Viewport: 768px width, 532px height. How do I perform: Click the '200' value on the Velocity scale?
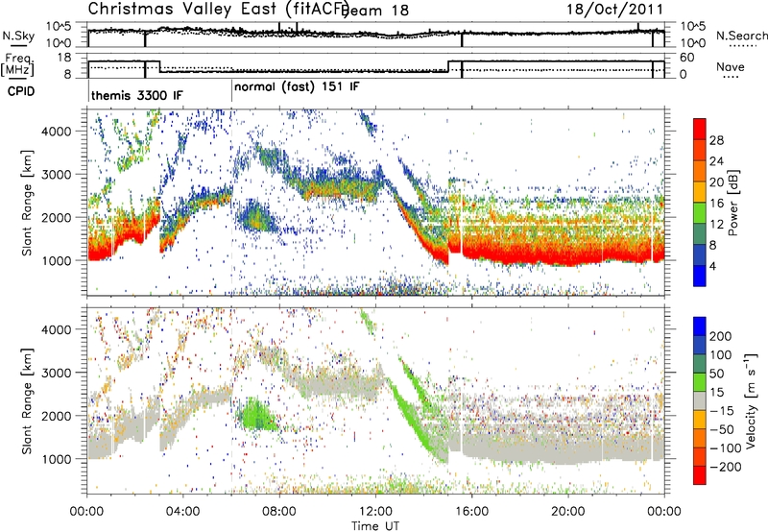[x=721, y=336]
